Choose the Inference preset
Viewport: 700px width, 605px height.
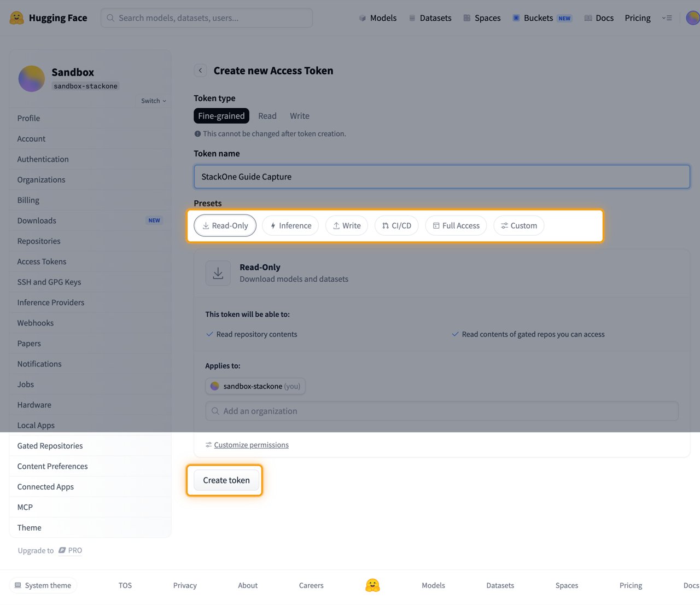(x=290, y=225)
